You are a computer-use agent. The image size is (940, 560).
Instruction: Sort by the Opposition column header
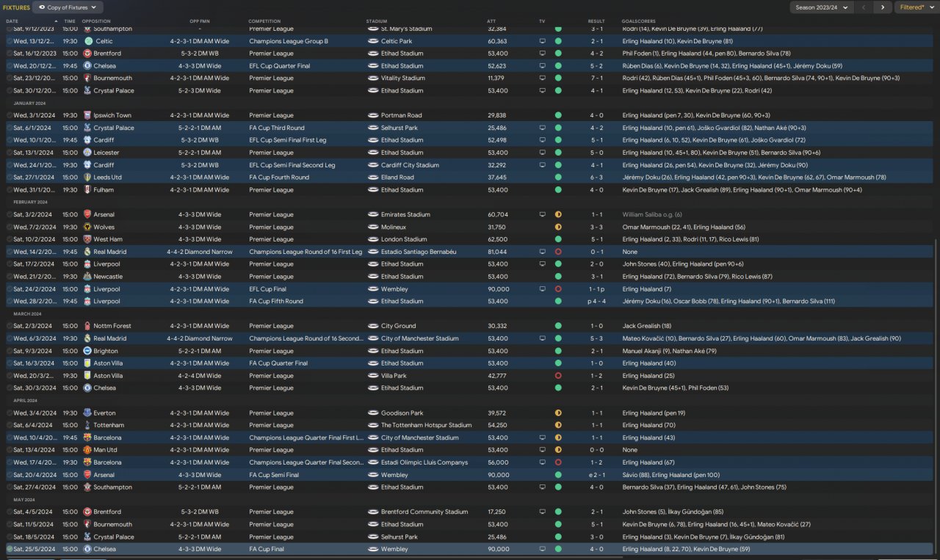96,21
